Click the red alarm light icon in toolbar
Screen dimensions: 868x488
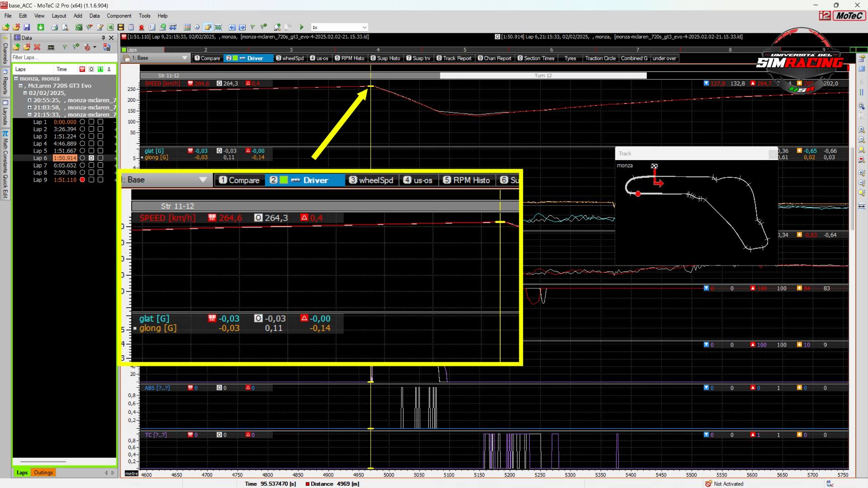click(142, 27)
